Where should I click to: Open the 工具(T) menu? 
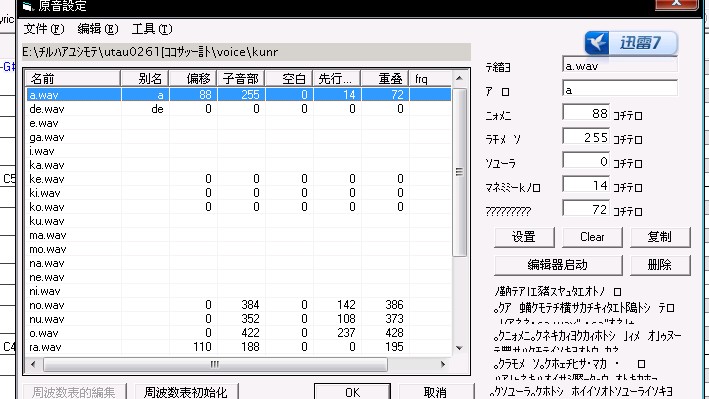(x=152, y=29)
